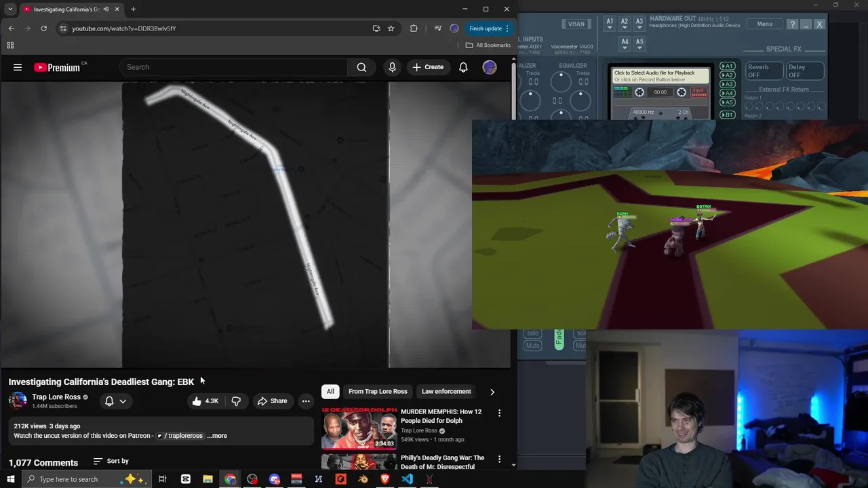Dislike the video with thumbs down
Image resolution: width=868 pixels, height=488 pixels.
coord(236,401)
